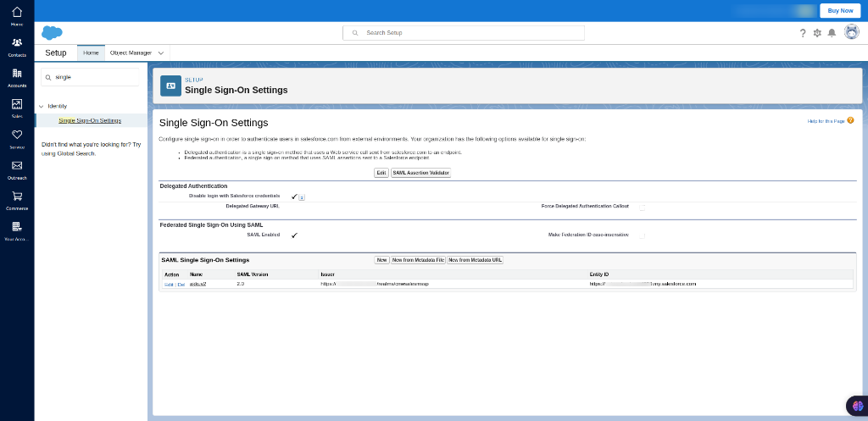Open the notifications bell

coord(832,33)
